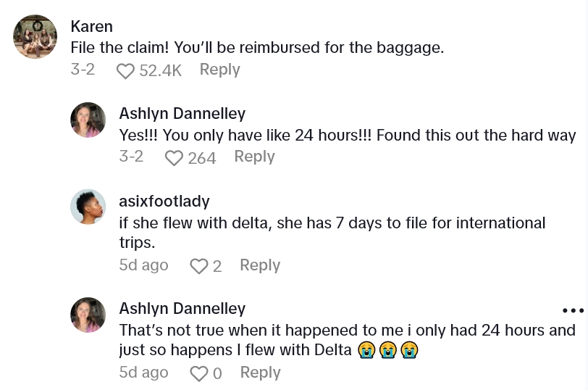Open Karen's profile picture
Viewport: 588px width, 390px height.
pos(35,37)
